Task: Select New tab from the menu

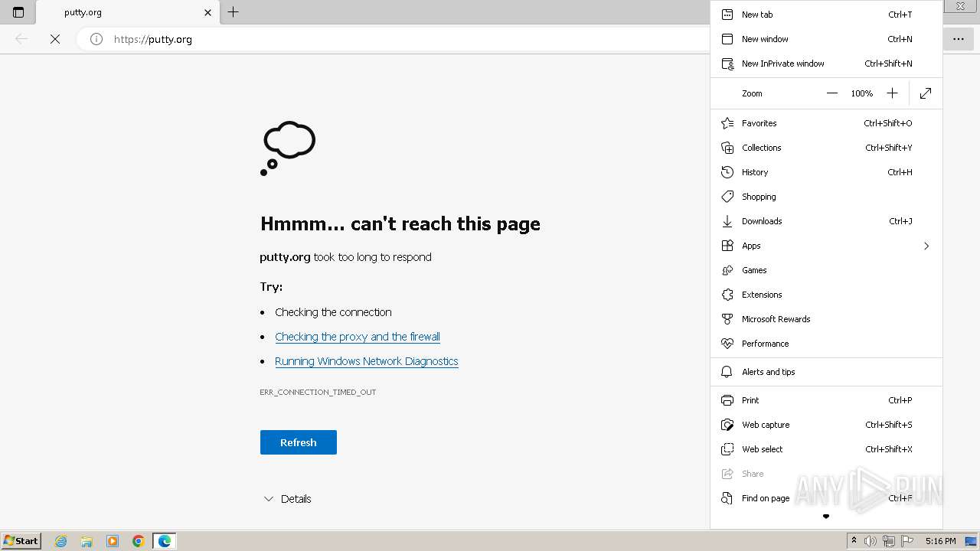Action: 826,15
